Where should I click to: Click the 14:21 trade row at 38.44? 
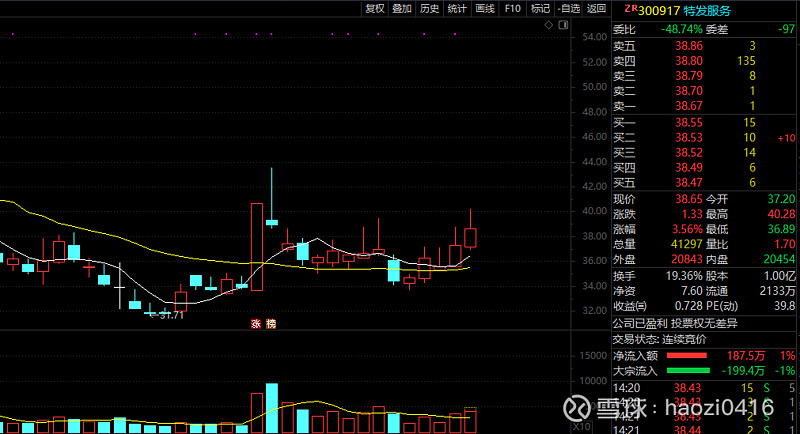pos(704,429)
